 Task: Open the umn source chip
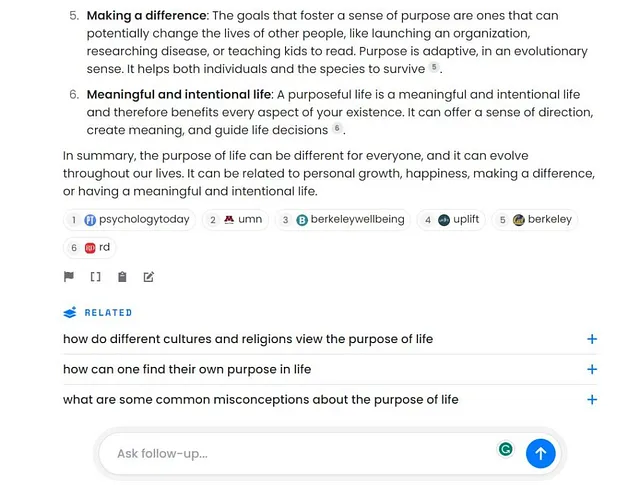click(236, 220)
